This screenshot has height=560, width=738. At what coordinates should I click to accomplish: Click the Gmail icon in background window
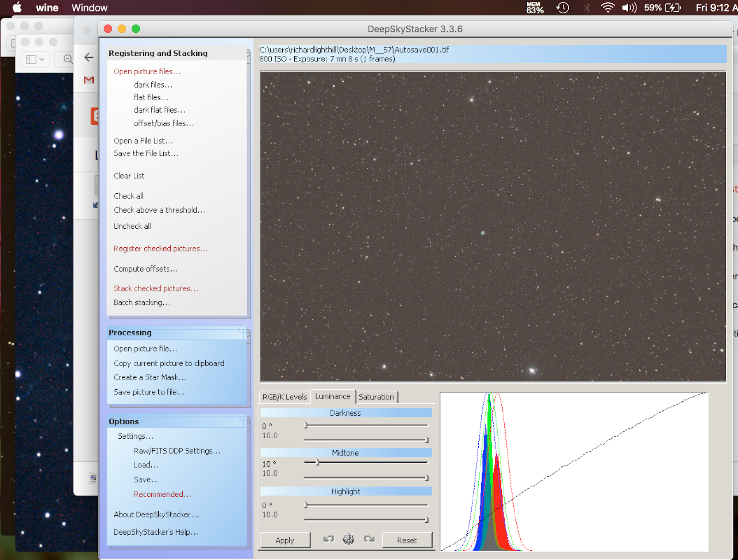pos(89,80)
